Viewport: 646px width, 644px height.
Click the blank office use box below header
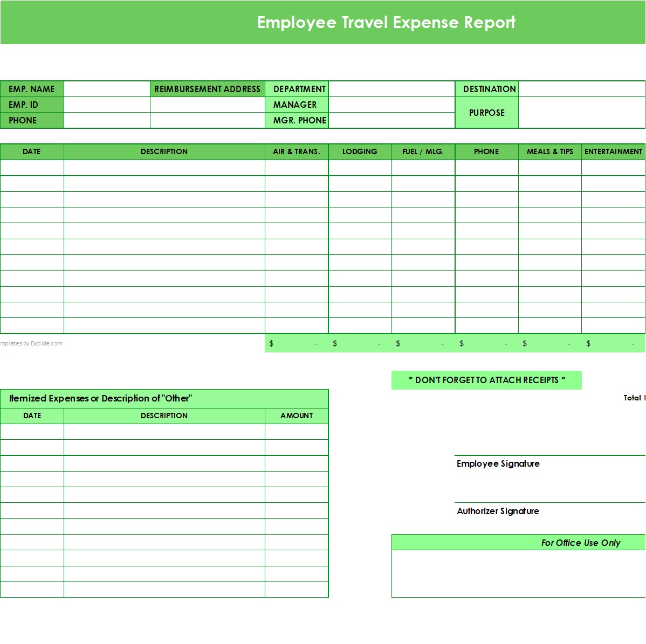pyautogui.click(x=518, y=573)
